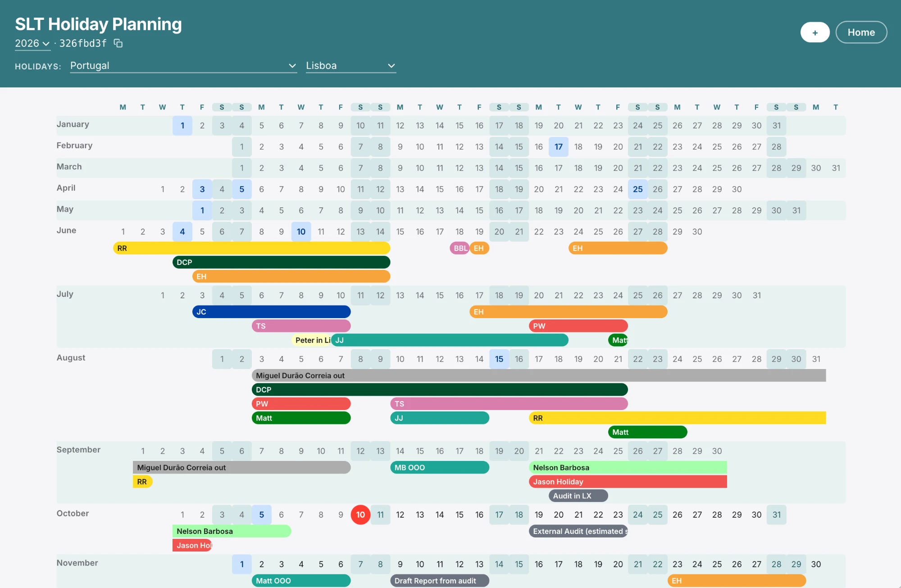Screen dimensions: 901x588
Task: Click the January month label
Action: coord(73,124)
